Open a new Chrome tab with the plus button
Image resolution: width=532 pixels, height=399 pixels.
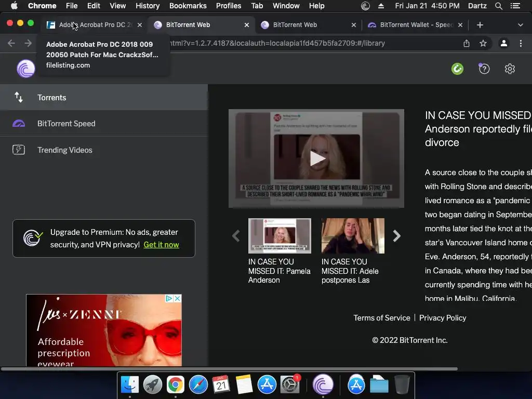click(480, 25)
